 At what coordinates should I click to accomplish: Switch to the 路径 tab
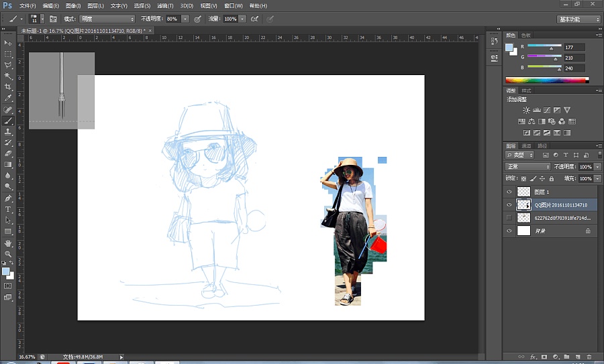click(542, 146)
